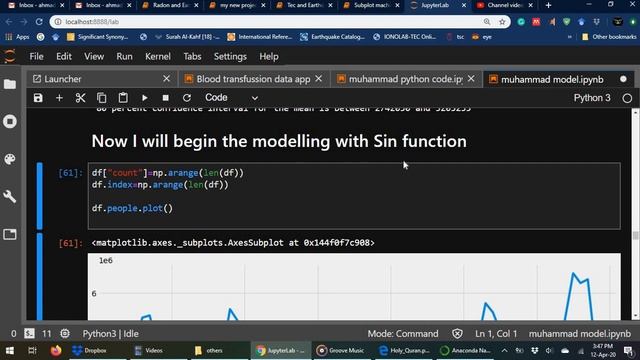The image size is (640, 360).
Task: Click Python3 | Idle status text
Action: click(110, 333)
